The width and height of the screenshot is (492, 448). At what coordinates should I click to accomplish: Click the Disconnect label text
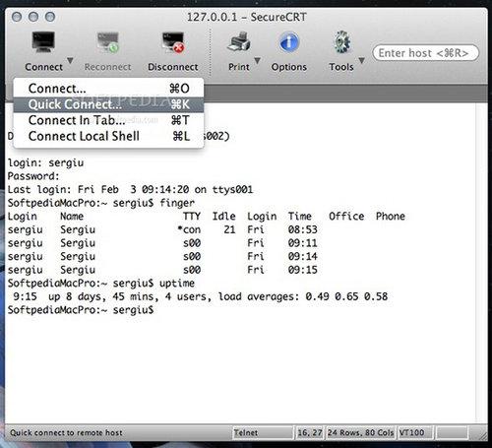point(173,67)
